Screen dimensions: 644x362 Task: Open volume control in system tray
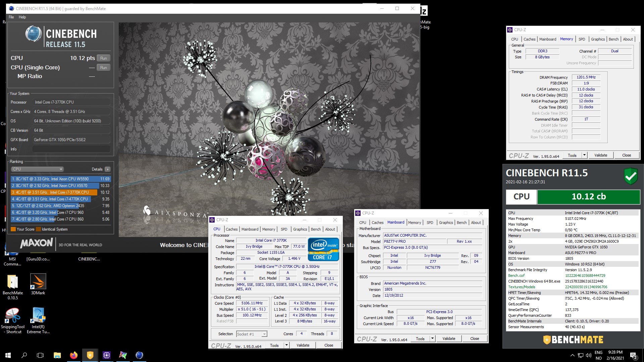tap(589, 355)
